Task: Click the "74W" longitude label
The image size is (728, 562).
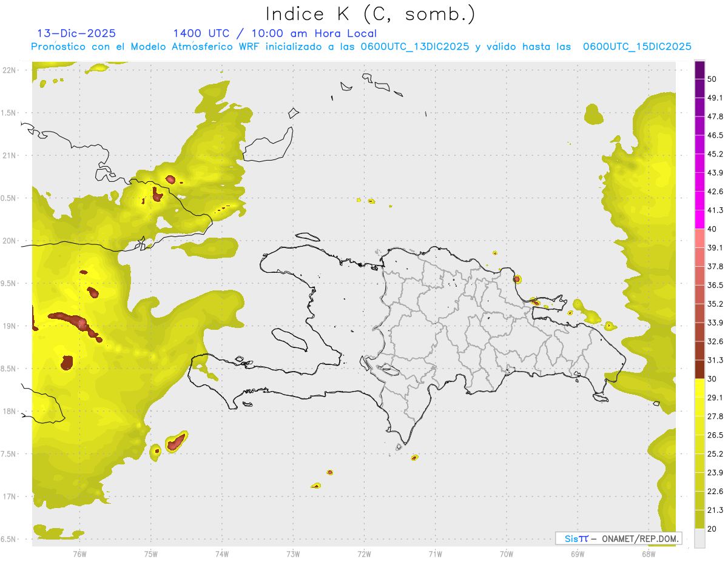Action: click(222, 554)
